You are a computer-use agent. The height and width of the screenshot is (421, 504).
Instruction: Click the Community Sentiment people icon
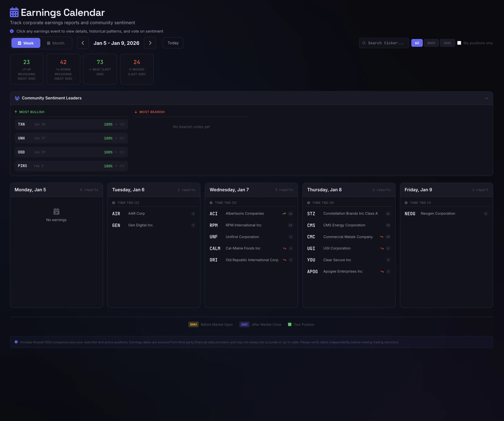point(17,98)
